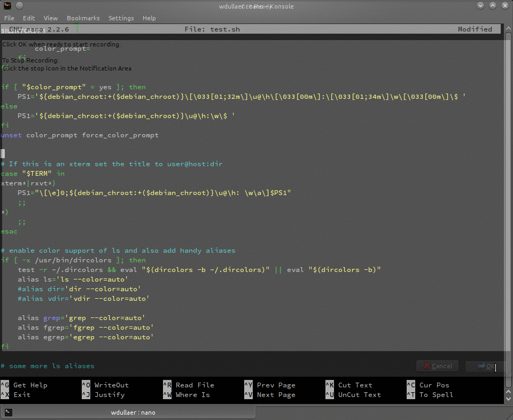513x420 pixels.
Task: Maximize the Konsole window
Action: point(493,5)
